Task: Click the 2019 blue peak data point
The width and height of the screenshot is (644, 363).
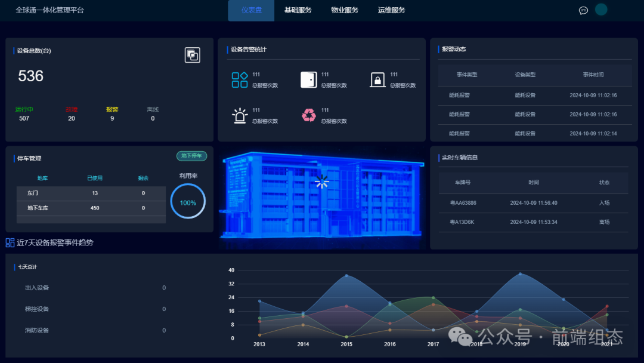Action: pyautogui.click(x=521, y=274)
